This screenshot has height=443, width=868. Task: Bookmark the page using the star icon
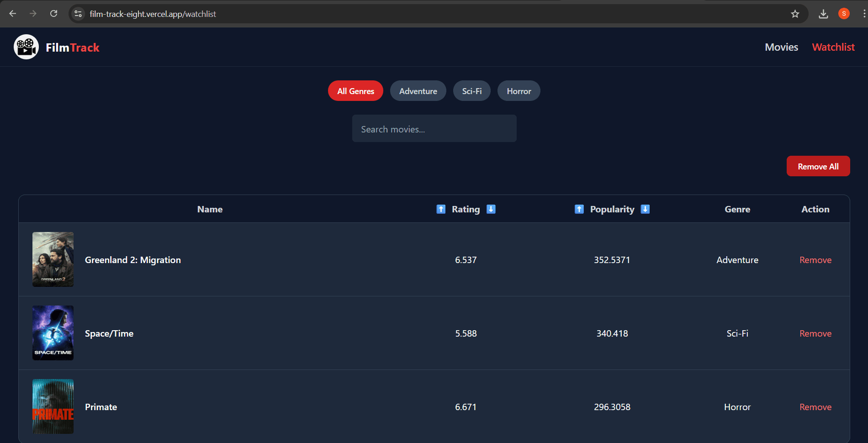[x=795, y=14]
